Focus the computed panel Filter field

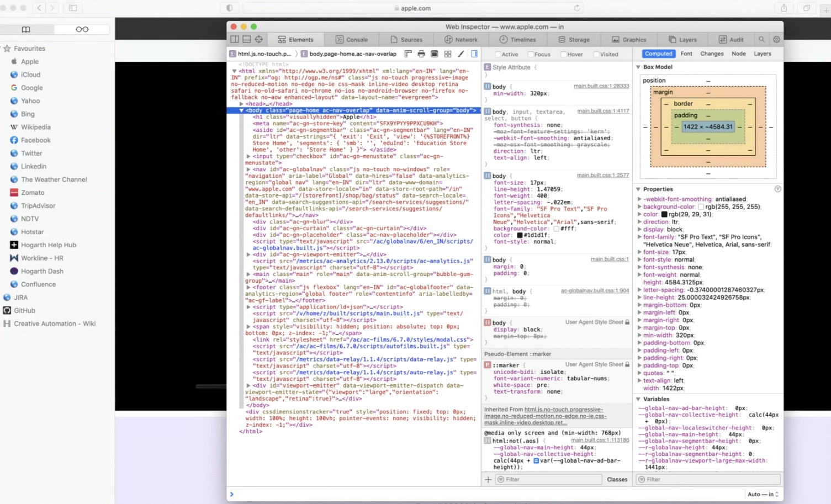tap(709, 479)
